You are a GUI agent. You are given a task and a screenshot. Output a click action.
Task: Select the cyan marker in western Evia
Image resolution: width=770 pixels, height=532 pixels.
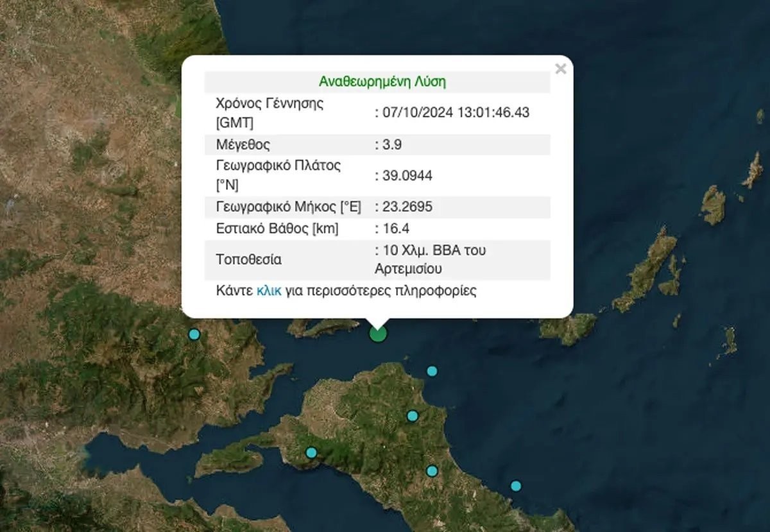(x=312, y=454)
